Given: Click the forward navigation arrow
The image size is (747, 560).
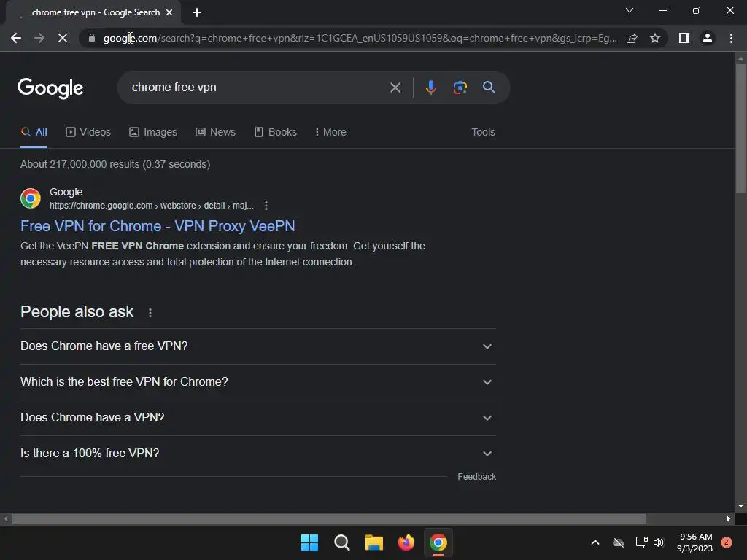Looking at the screenshot, I should pyautogui.click(x=39, y=38).
